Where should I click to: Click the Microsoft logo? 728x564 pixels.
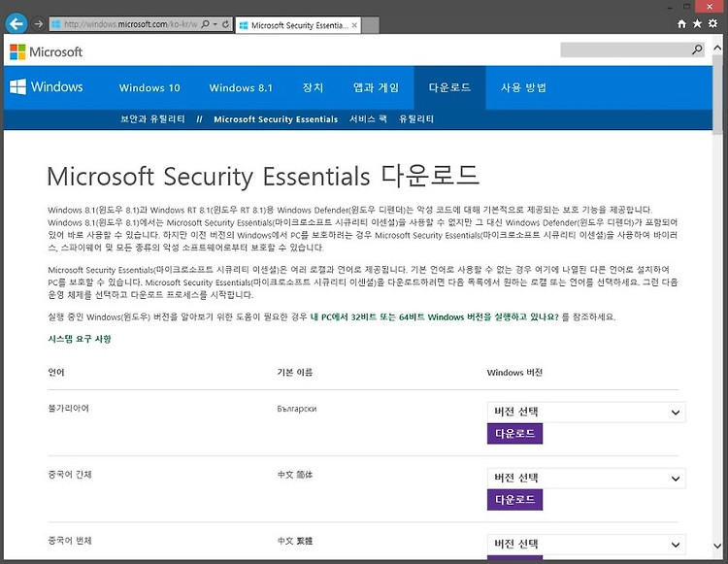(46, 51)
